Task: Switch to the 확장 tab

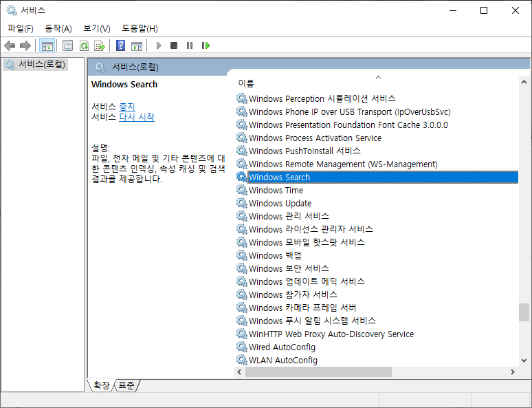Action: [x=101, y=385]
